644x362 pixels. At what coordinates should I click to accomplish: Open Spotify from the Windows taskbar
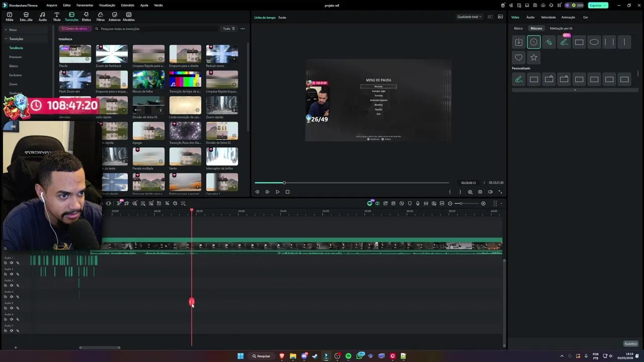point(348,356)
